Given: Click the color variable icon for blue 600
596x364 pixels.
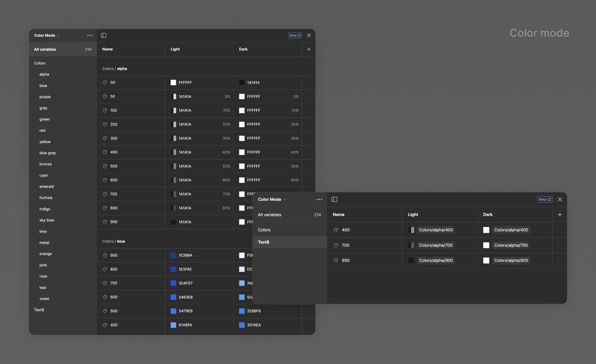Looking at the screenshot, I should tap(105, 297).
